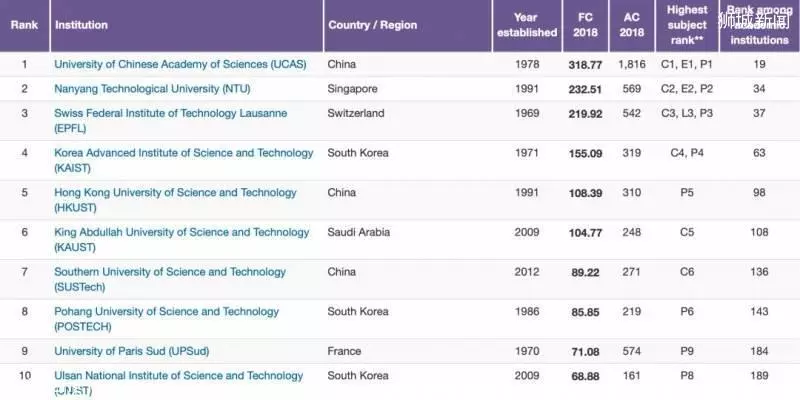
Task: Click AC value 319
Action: click(x=632, y=153)
